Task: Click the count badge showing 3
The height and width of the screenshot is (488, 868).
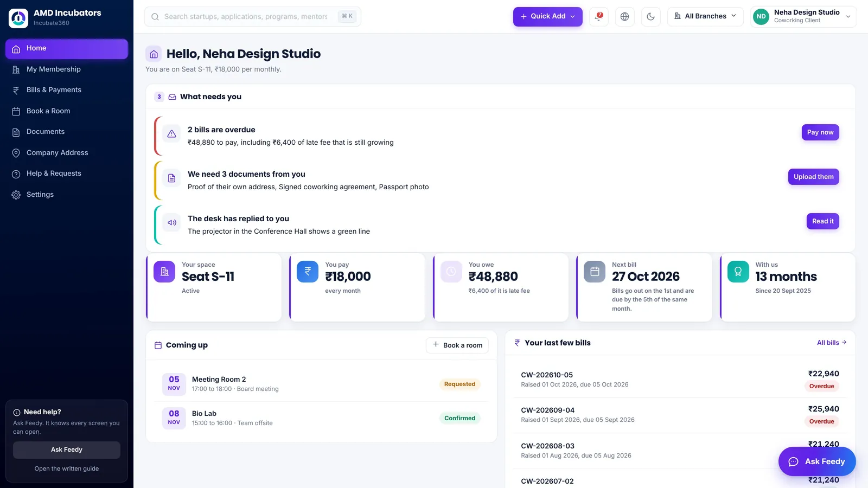Action: tap(159, 97)
